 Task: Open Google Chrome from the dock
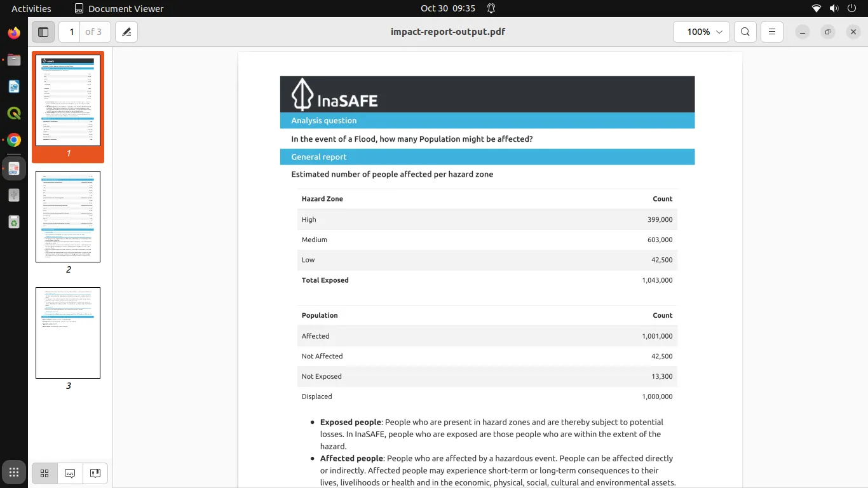pos(14,140)
